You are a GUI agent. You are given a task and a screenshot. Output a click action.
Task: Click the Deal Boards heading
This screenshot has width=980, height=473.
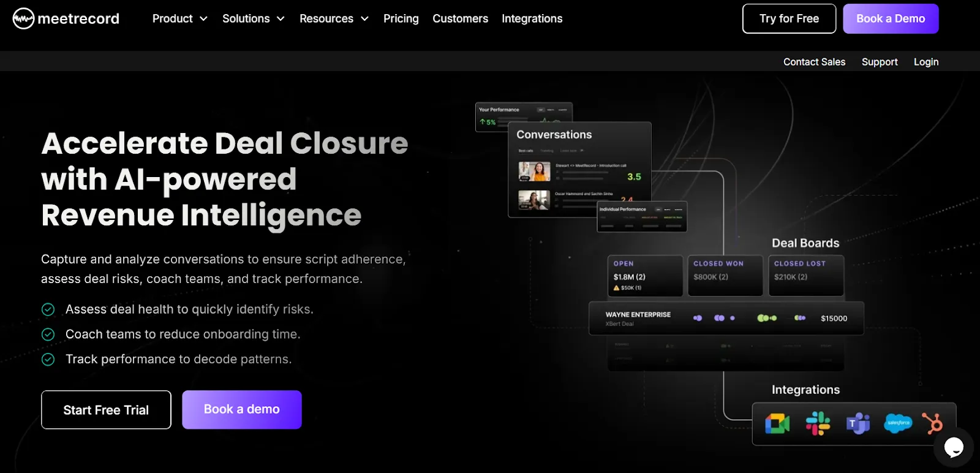pyautogui.click(x=805, y=243)
